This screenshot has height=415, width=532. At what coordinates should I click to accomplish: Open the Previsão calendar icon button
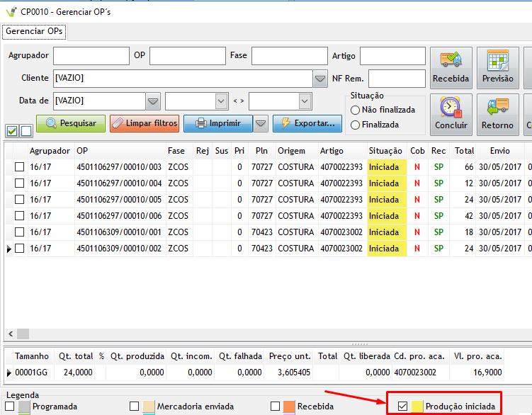pos(497,68)
